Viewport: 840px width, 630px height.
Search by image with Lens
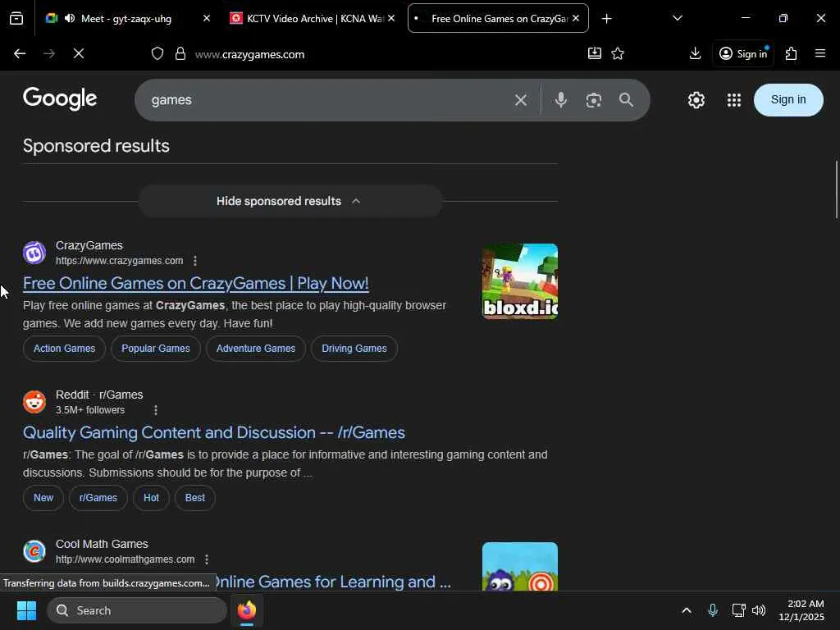point(594,100)
